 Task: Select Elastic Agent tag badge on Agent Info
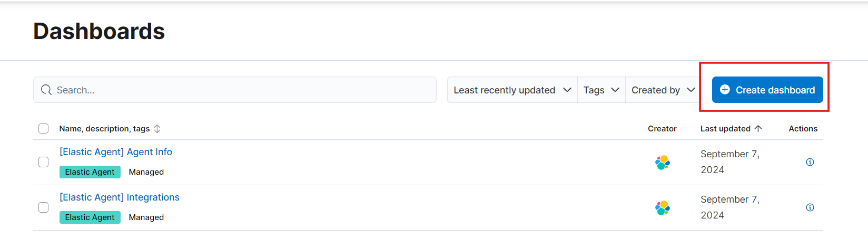[90, 172]
